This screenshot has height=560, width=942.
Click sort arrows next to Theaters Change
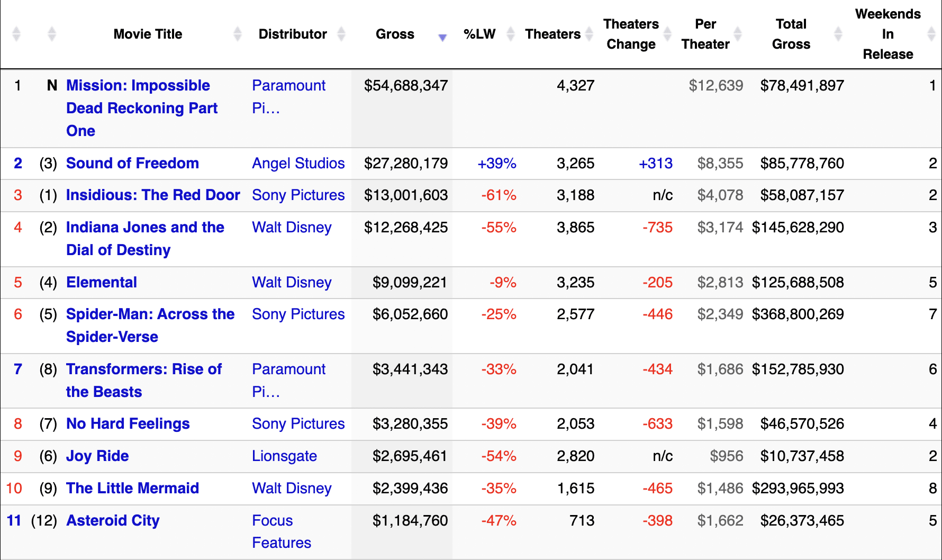tap(667, 34)
